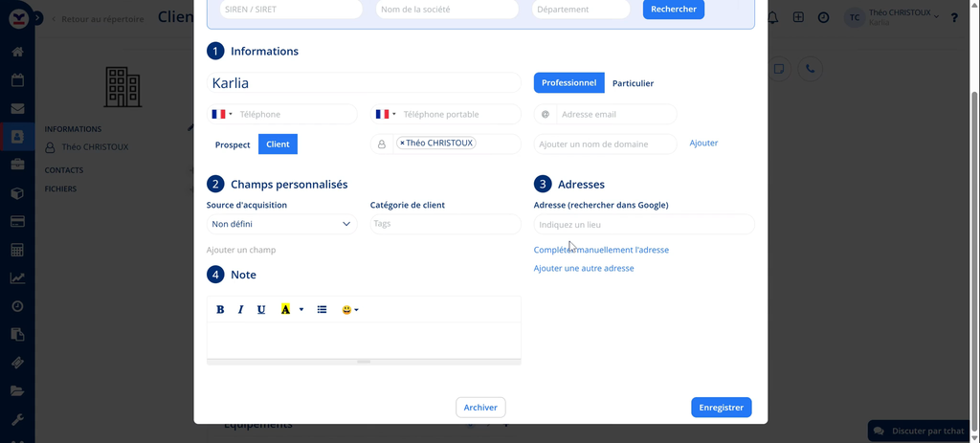Click the help question mark icon
This screenshot has height=443, width=980.
pyautogui.click(x=954, y=18)
